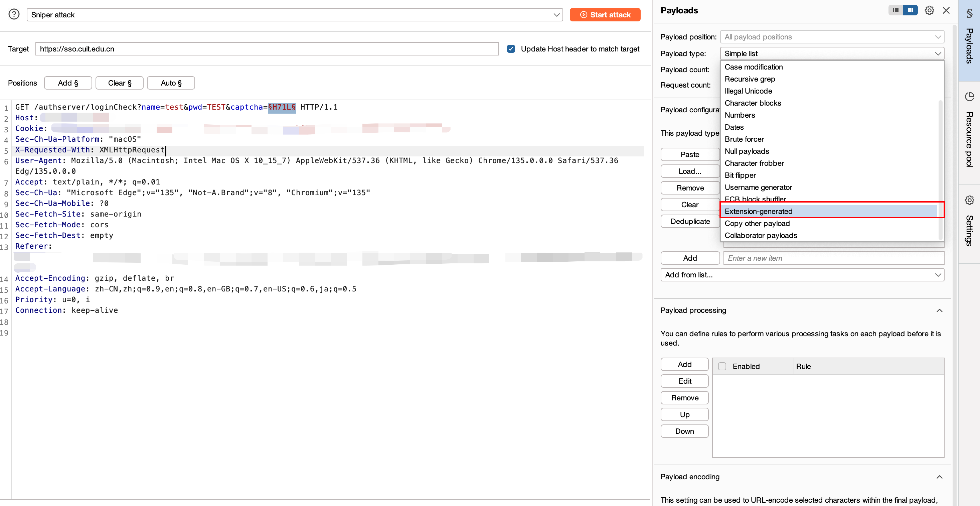The height and width of the screenshot is (506, 980).
Task: Switch to the right panel layout icon
Action: coord(910,10)
